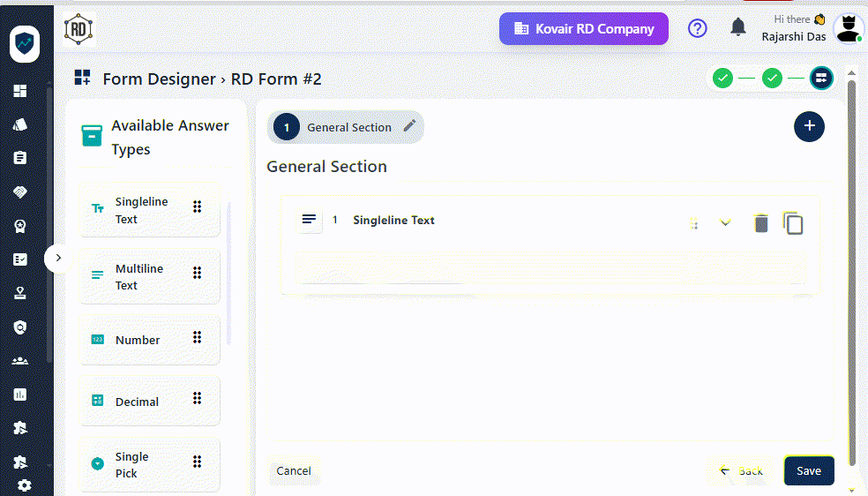
Task: Click the shield logo in sidebar
Action: tap(25, 44)
